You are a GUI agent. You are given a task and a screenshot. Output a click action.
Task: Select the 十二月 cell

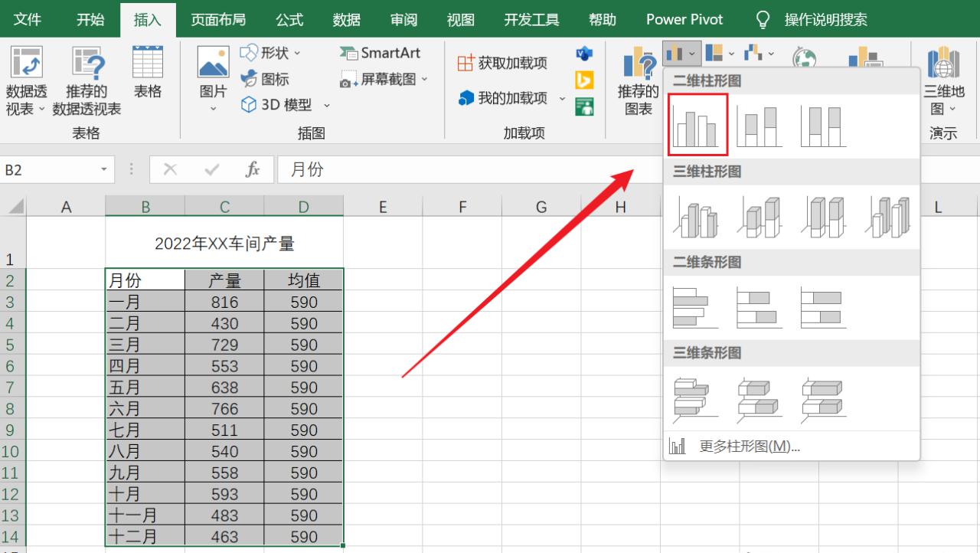click(x=145, y=536)
